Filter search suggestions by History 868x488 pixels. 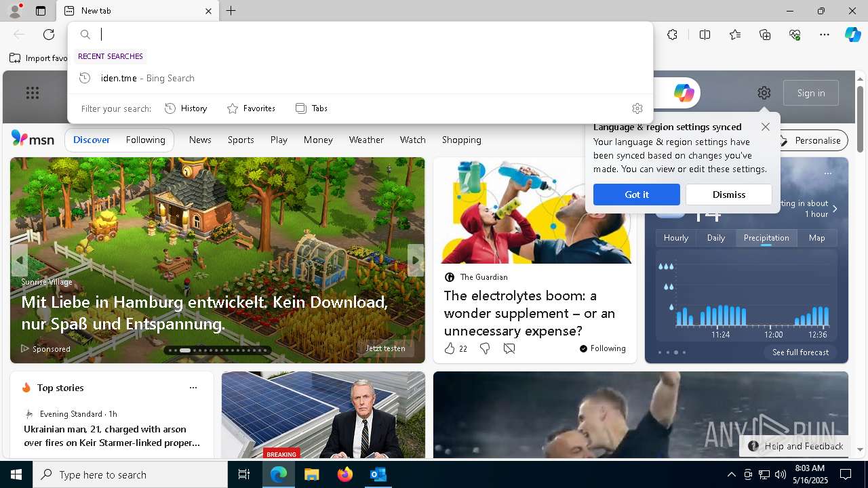tap(186, 108)
